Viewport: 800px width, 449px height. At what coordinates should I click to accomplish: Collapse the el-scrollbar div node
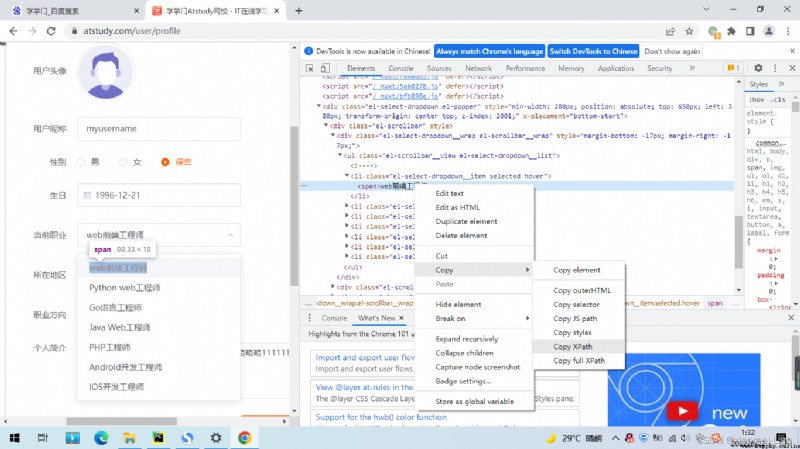326,126
